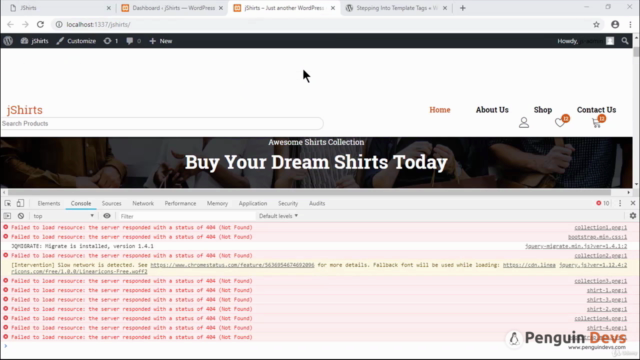Image resolution: width=640 pixels, height=360 pixels.
Task: Clear the console with the ban icon
Action: (x=21, y=216)
